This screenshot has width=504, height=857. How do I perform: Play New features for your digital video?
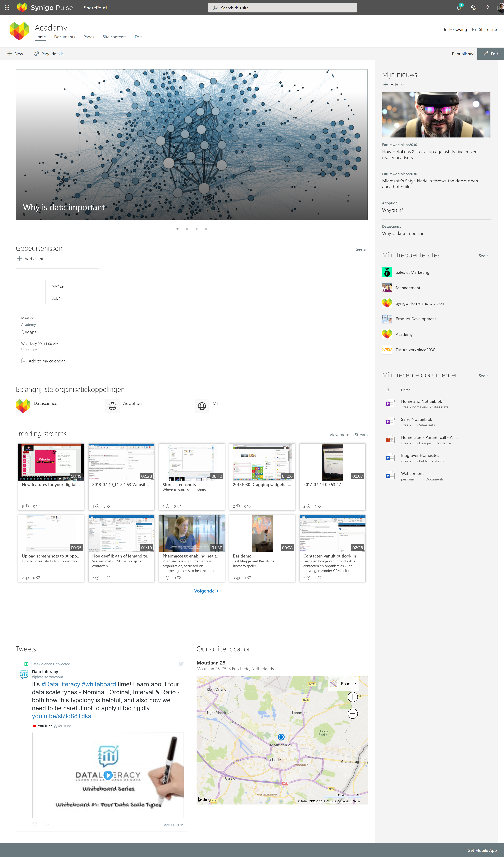point(51,462)
